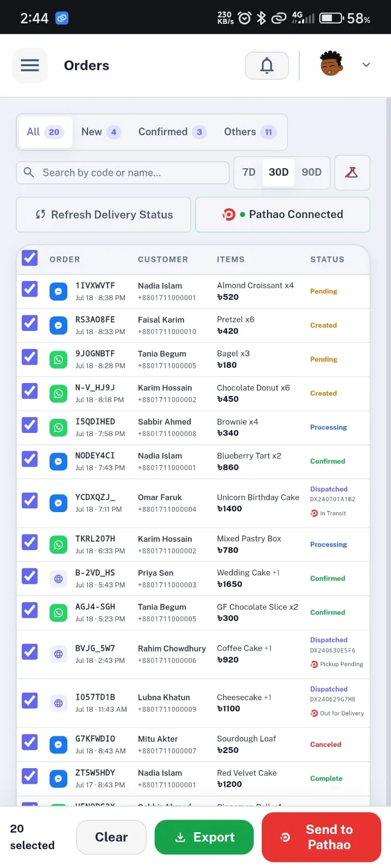Viewport: 391px width, 868px height.
Task: Click web globe icon for order I057TD1B
Action: [58, 703]
